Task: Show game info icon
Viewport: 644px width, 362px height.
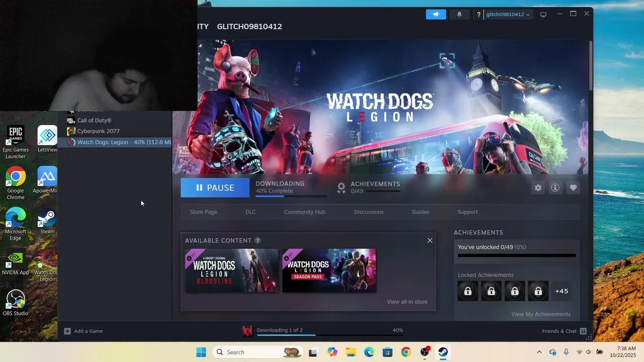Action: 555,188
